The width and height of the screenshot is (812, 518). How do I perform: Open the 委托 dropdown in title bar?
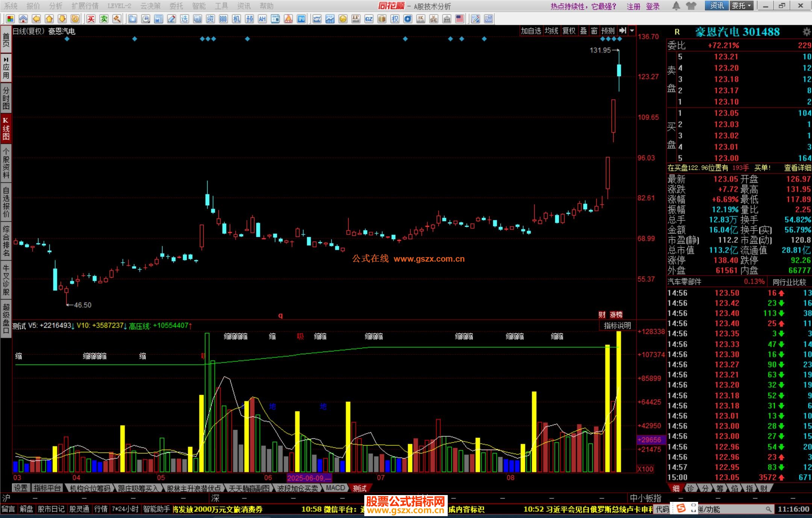(x=741, y=6)
